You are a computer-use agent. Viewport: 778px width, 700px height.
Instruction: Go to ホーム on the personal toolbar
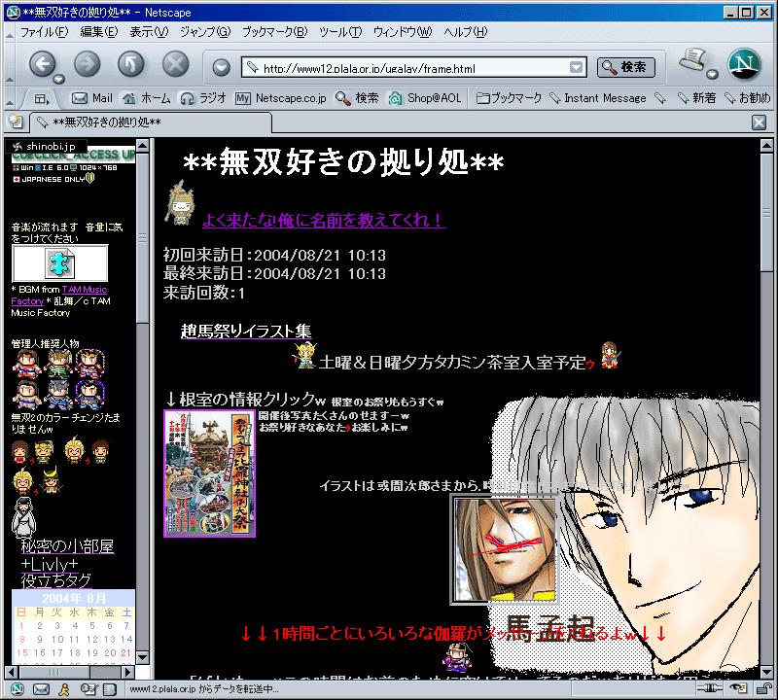pyautogui.click(x=147, y=98)
